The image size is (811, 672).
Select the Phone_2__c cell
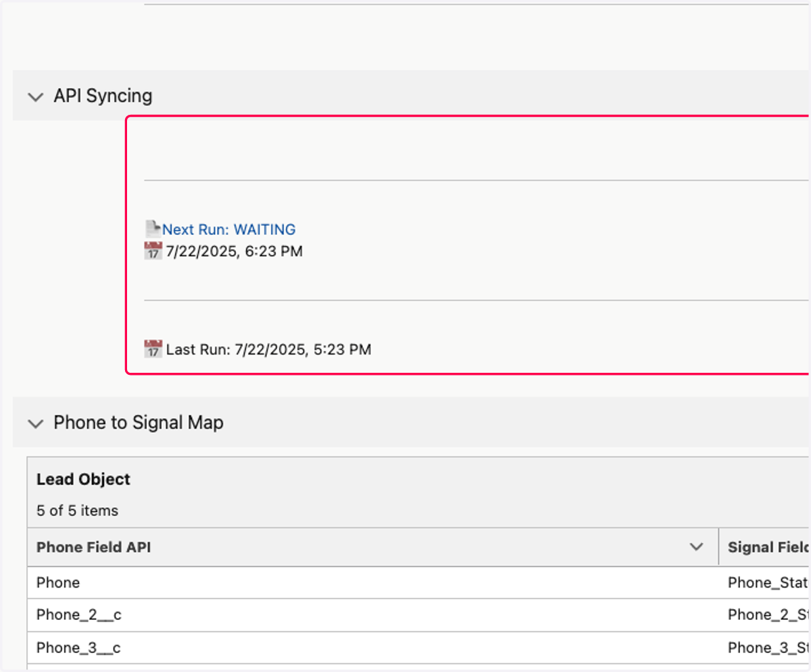coord(373,615)
